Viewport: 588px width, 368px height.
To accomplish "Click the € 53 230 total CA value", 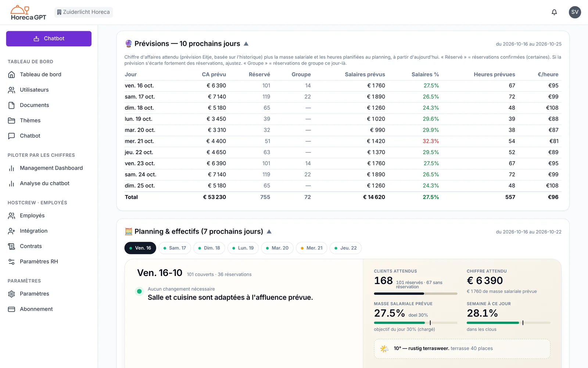I will click(x=215, y=197).
